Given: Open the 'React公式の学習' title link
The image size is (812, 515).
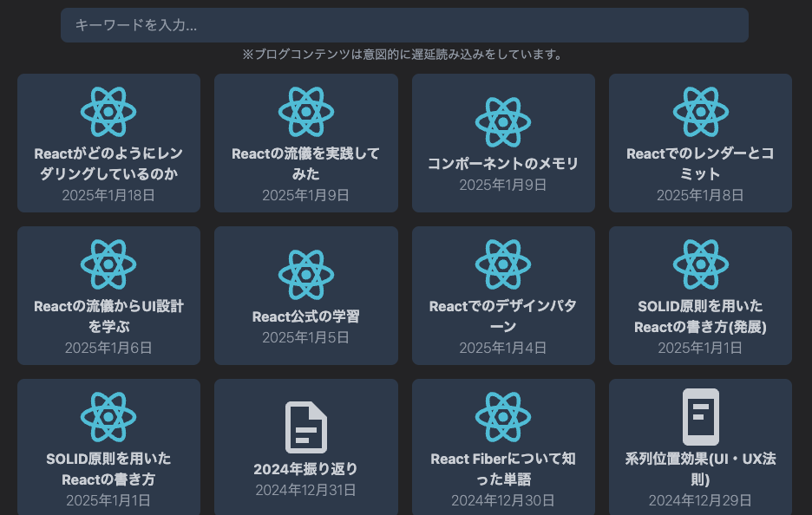Looking at the screenshot, I should tap(305, 316).
